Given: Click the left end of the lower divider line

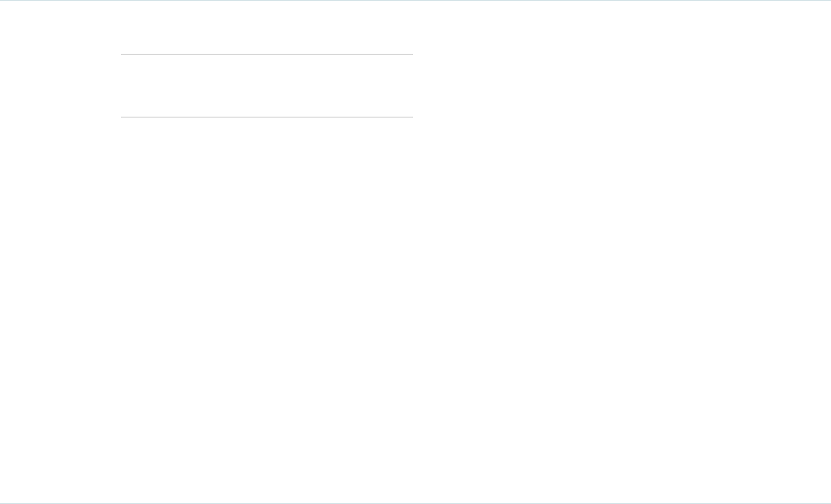Looking at the screenshot, I should pyautogui.click(x=123, y=117).
